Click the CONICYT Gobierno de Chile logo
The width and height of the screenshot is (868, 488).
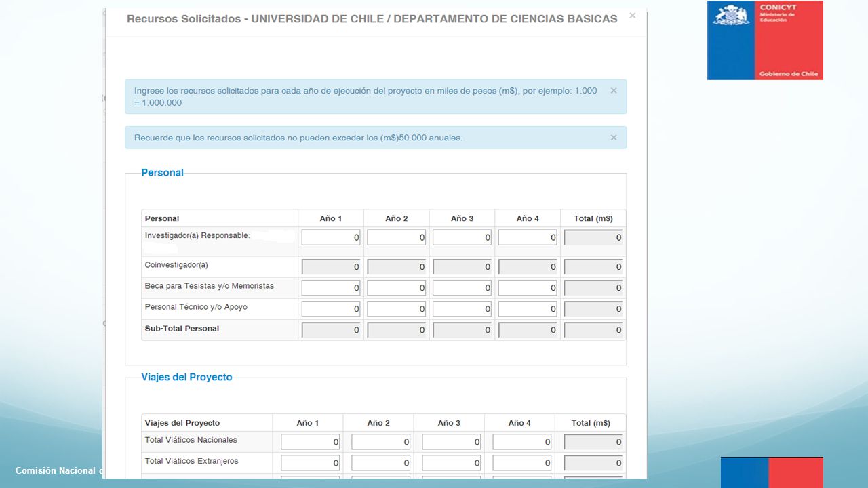[x=765, y=40]
